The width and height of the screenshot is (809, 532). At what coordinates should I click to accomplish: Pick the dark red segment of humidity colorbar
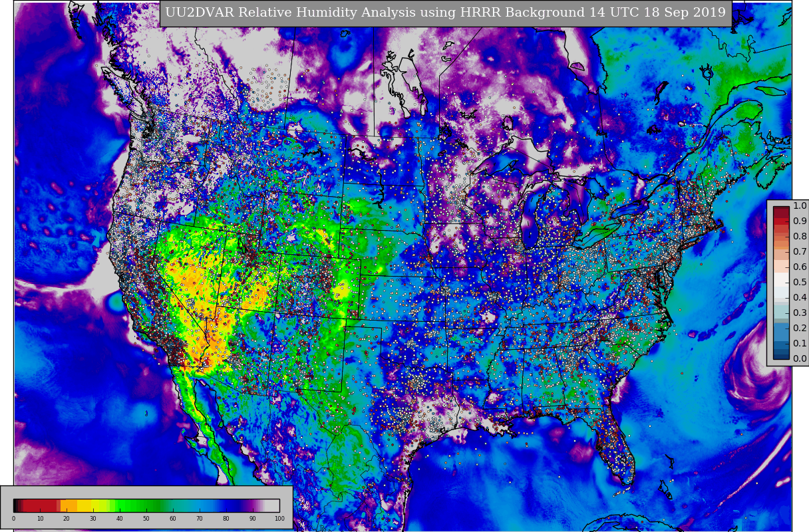40,505
